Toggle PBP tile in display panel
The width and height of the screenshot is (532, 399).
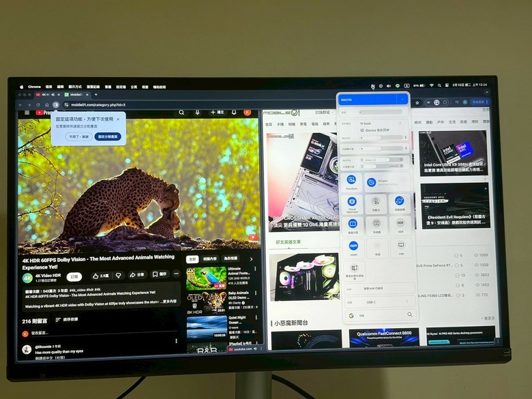pos(401,248)
